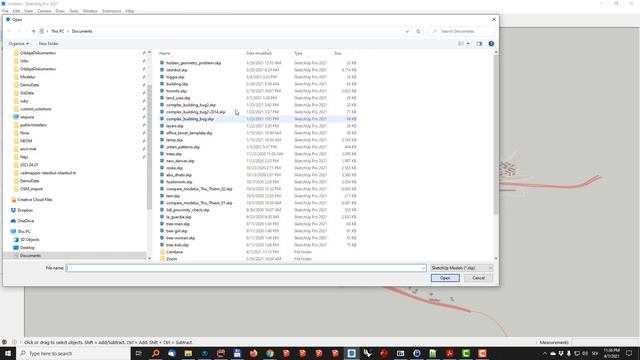The image size is (640, 360).
Task: Sort files by the Size column header
Action: [x=338, y=53]
